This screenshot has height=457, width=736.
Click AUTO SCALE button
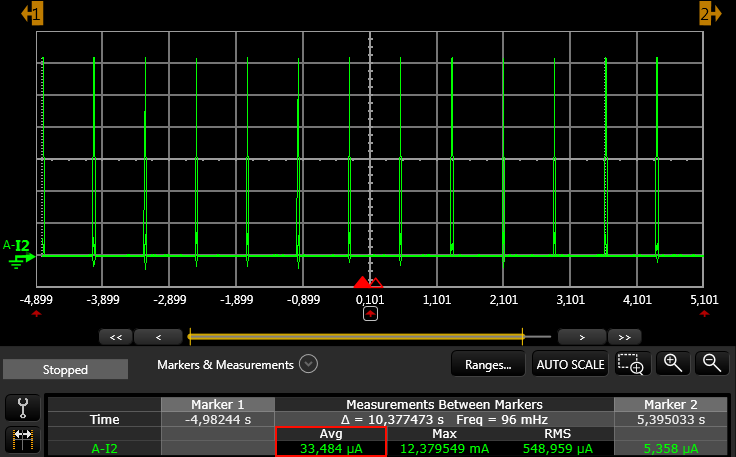click(x=570, y=364)
